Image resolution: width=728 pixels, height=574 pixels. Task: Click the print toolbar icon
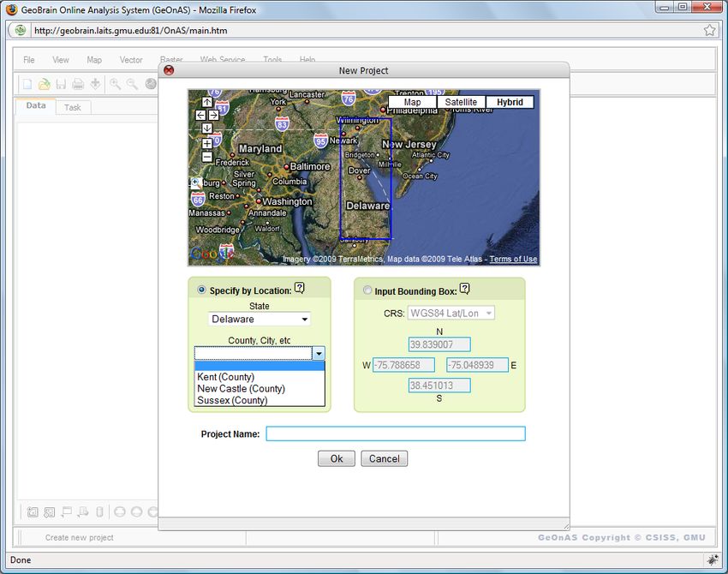click(78, 84)
